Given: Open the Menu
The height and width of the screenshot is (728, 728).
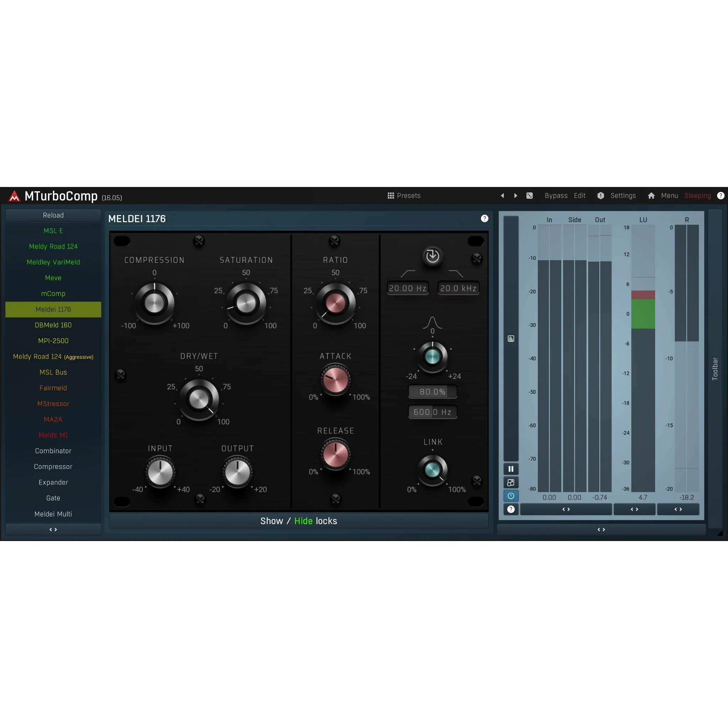Looking at the screenshot, I should (669, 196).
